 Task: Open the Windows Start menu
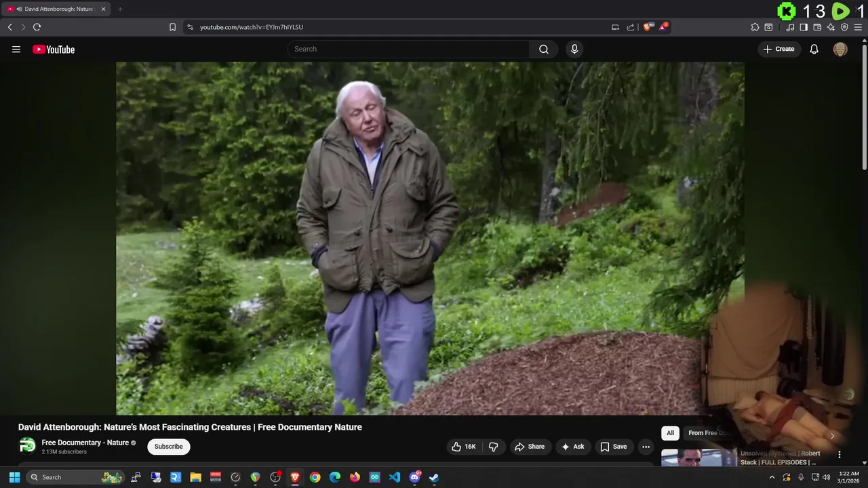click(14, 477)
